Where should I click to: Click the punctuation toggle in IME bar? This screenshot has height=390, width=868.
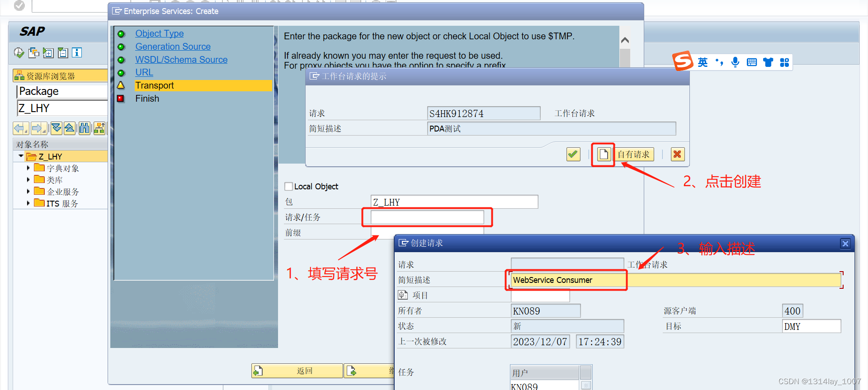[x=719, y=62]
